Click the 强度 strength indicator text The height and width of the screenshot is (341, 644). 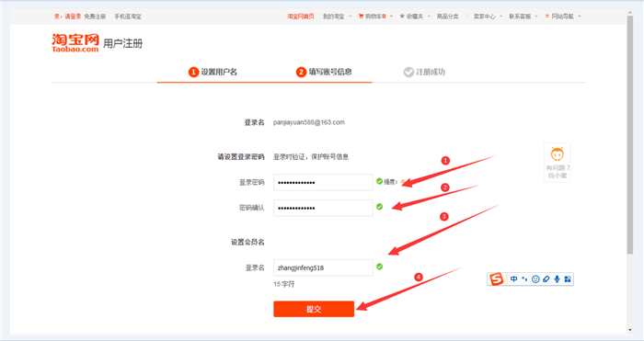(390, 182)
